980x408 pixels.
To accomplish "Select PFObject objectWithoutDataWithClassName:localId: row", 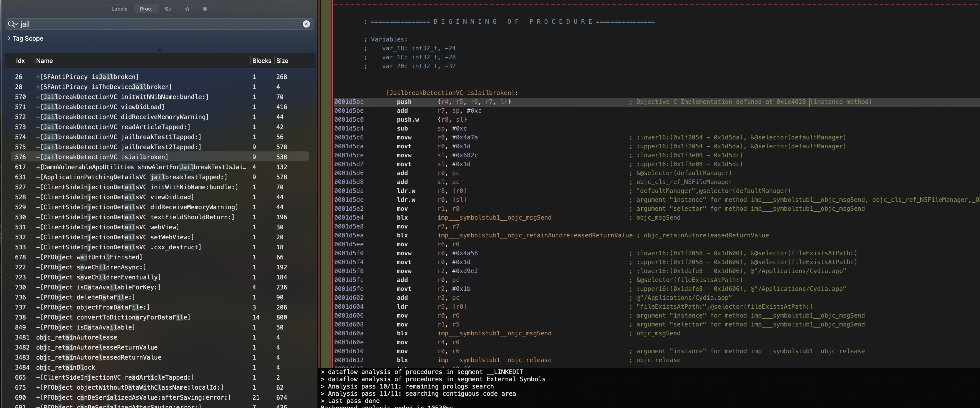I will tap(160, 387).
